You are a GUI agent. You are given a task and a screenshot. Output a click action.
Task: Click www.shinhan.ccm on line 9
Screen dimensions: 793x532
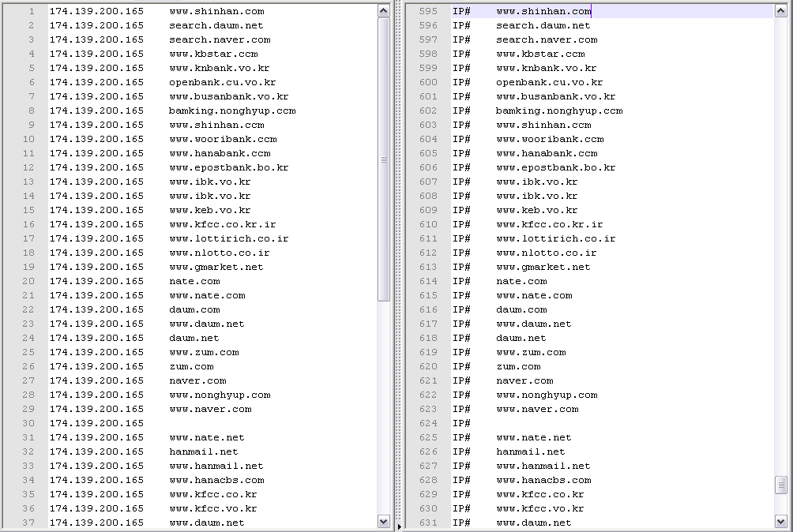pyautogui.click(x=216, y=125)
